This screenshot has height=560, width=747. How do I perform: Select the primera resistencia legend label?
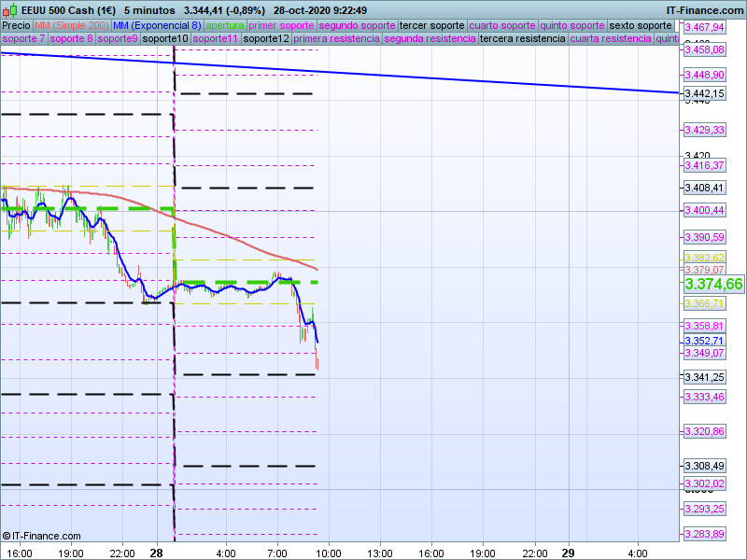336,39
